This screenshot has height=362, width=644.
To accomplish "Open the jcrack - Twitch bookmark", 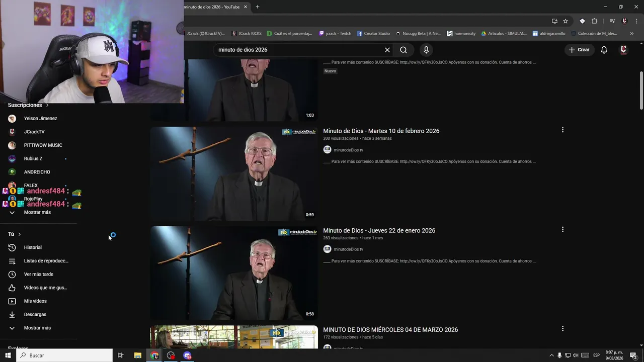I will pyautogui.click(x=335, y=34).
